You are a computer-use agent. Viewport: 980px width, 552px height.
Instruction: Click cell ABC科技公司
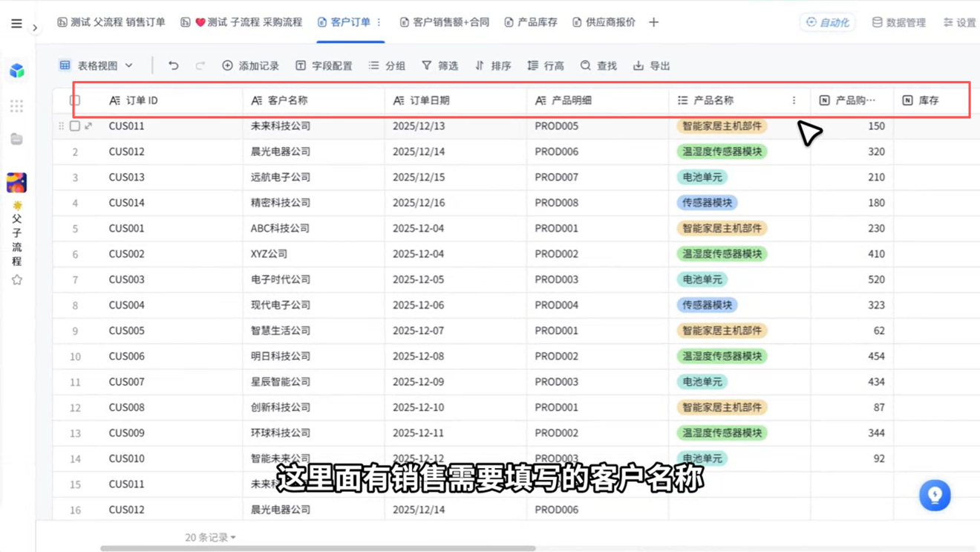click(313, 229)
